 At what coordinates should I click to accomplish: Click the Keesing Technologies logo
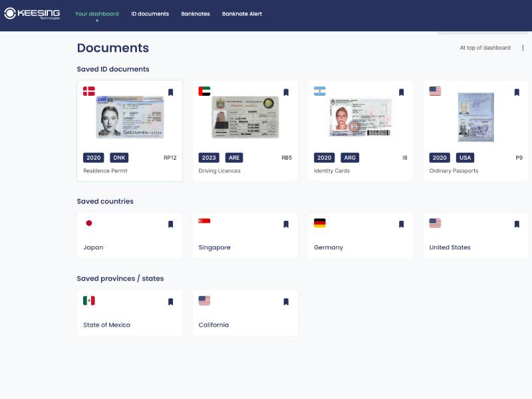tap(32, 13)
